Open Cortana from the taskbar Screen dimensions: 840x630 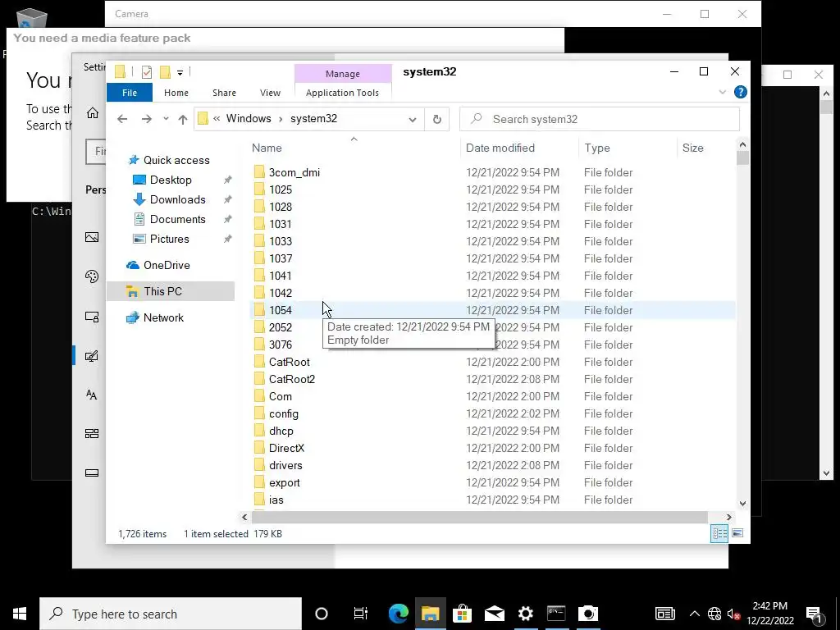click(x=322, y=614)
